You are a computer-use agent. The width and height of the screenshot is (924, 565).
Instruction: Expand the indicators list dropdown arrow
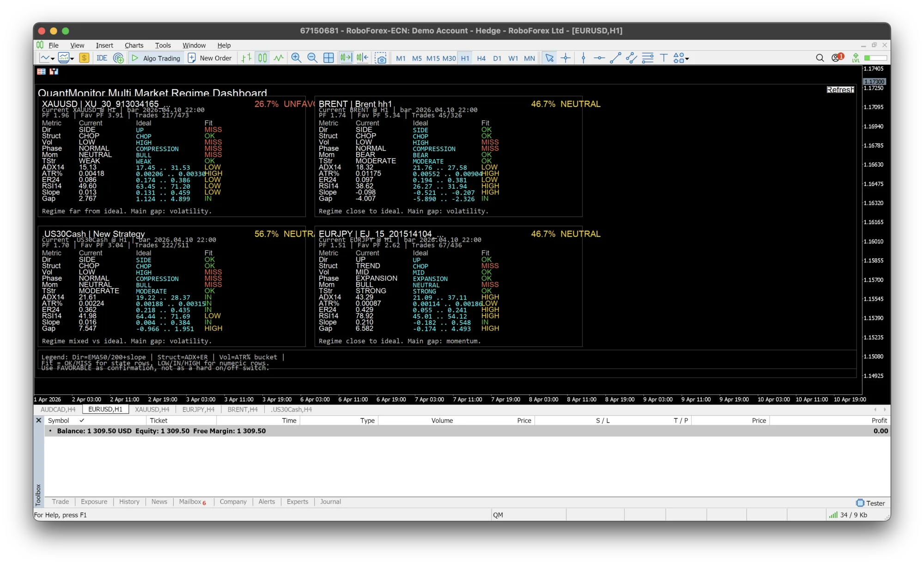72,59
